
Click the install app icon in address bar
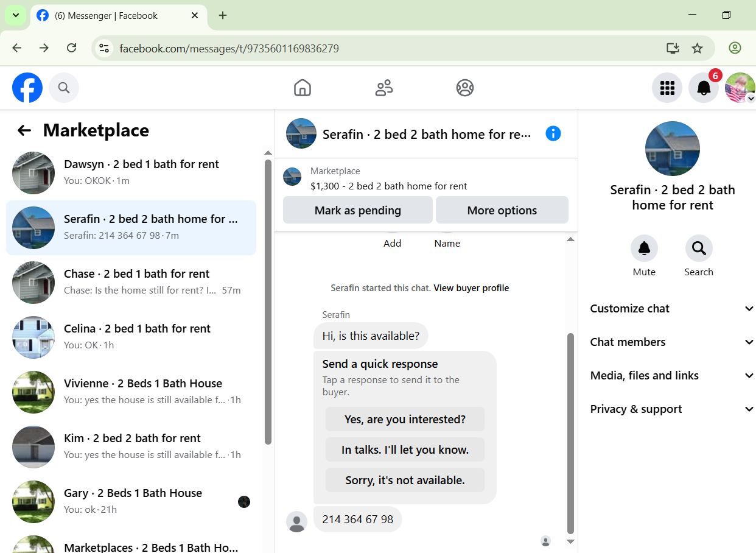click(673, 48)
